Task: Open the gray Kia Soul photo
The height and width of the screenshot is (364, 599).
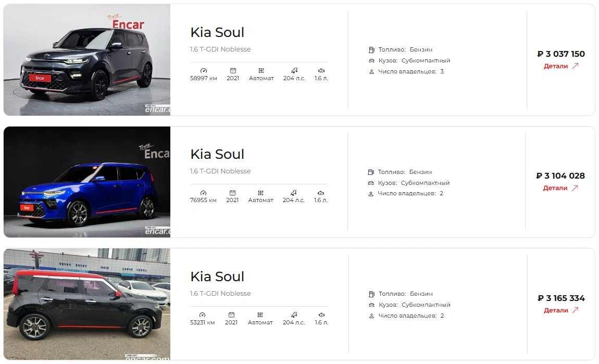Action: coord(87,60)
